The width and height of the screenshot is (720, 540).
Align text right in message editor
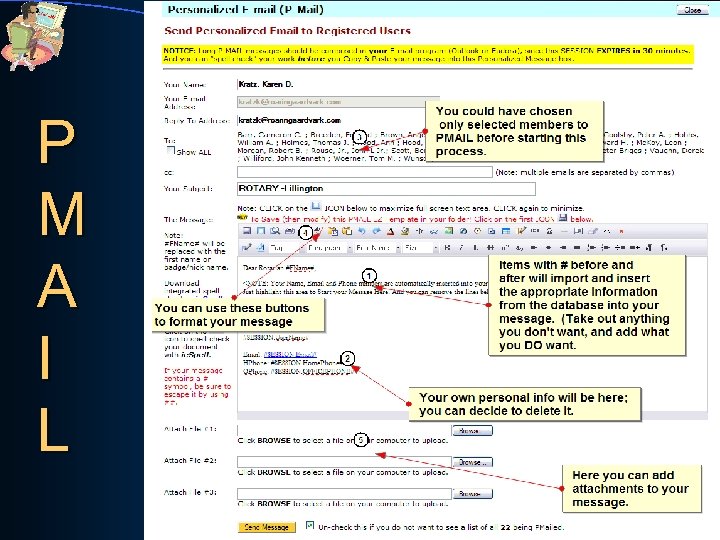[x=563, y=248]
